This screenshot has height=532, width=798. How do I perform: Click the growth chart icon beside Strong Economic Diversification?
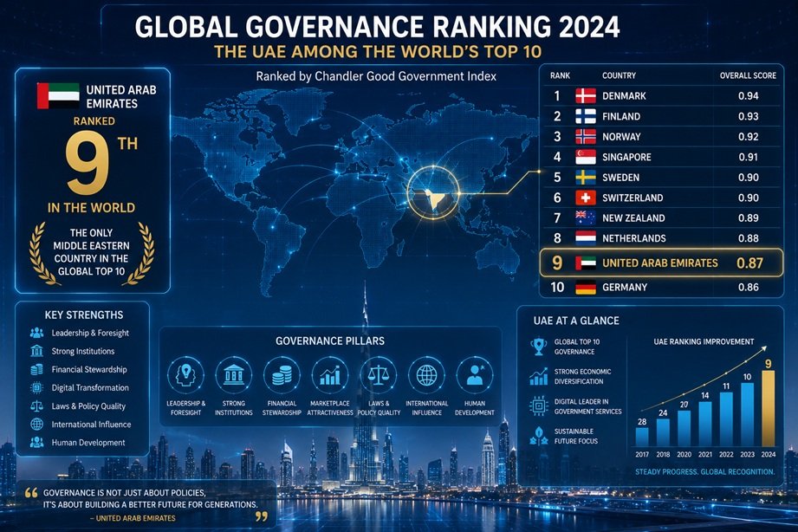pyautogui.click(x=538, y=377)
